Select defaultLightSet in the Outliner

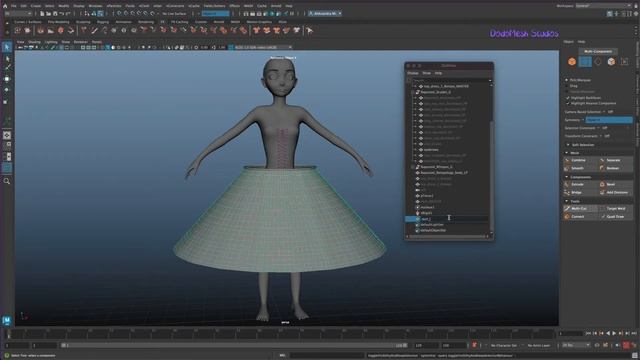(x=432, y=224)
